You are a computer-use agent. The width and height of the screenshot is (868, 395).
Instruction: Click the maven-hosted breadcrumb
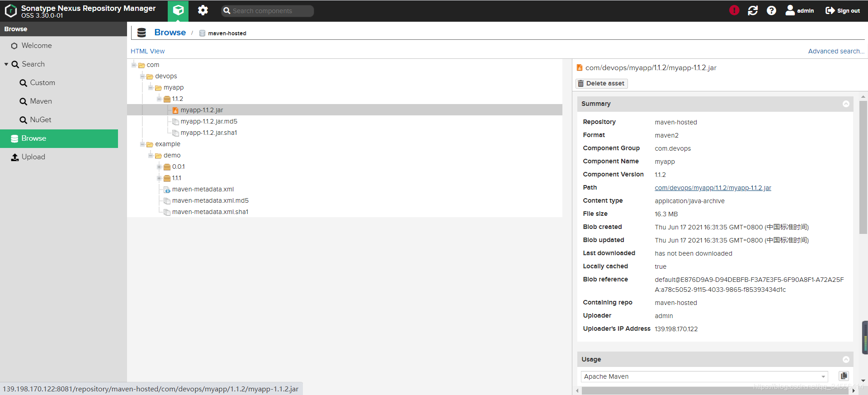pyautogui.click(x=227, y=33)
